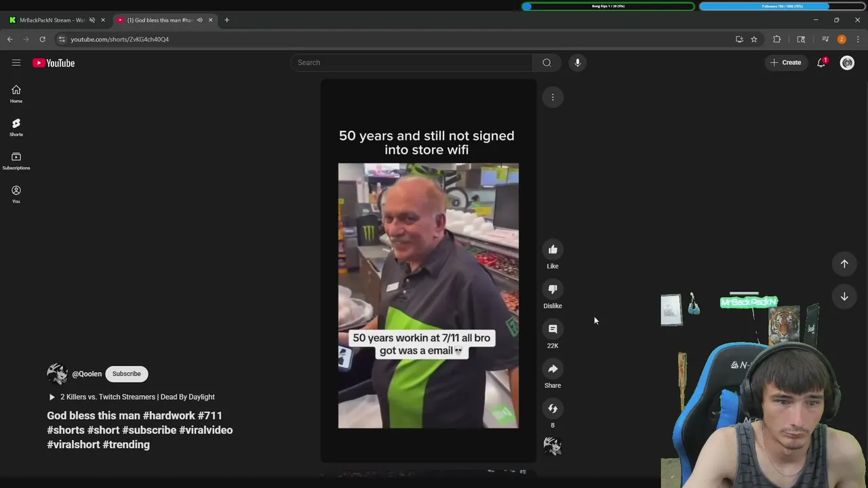This screenshot has width=868, height=488.
Task: Share this Short
Action: 553,369
